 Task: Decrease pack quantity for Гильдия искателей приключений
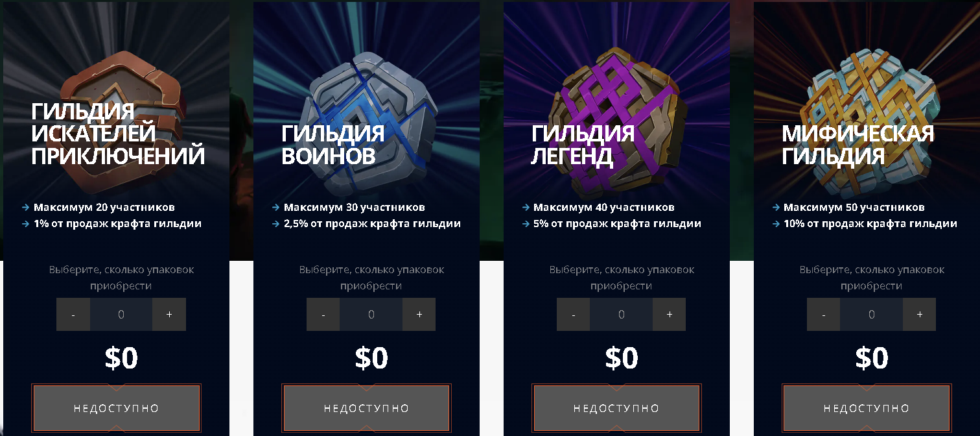73,315
